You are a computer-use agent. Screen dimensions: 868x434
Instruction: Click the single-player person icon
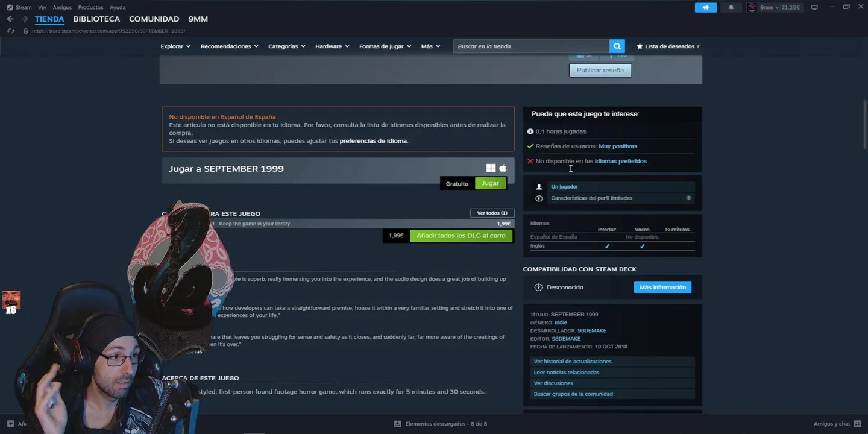pyautogui.click(x=539, y=187)
